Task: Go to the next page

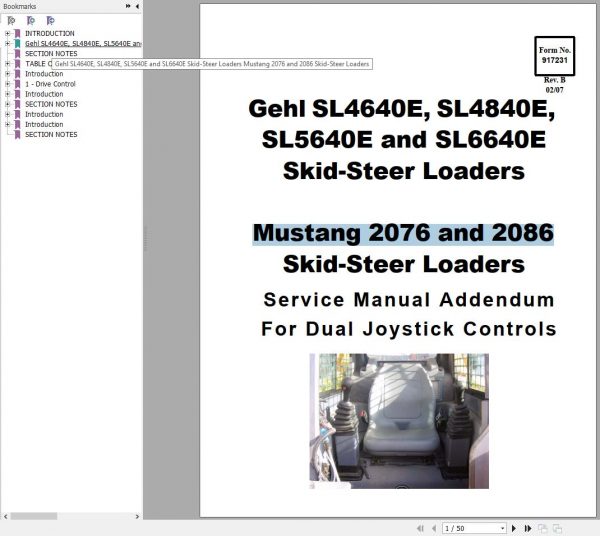Action: click(x=514, y=528)
